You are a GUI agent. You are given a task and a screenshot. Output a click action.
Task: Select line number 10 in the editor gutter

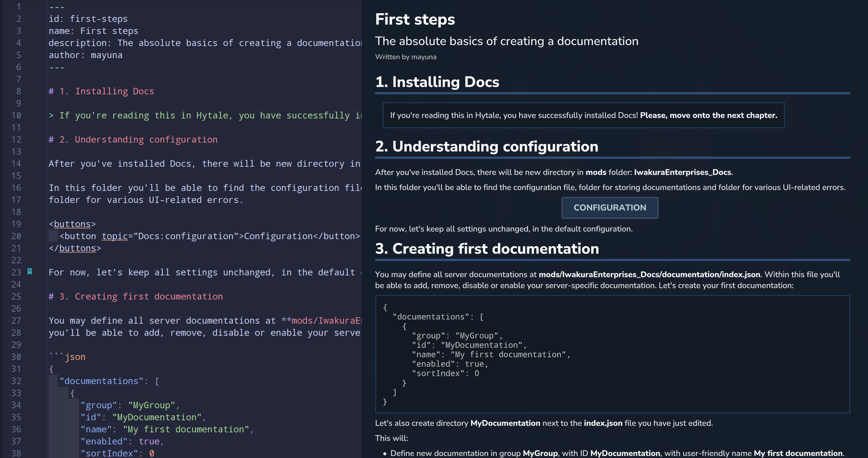coord(17,115)
